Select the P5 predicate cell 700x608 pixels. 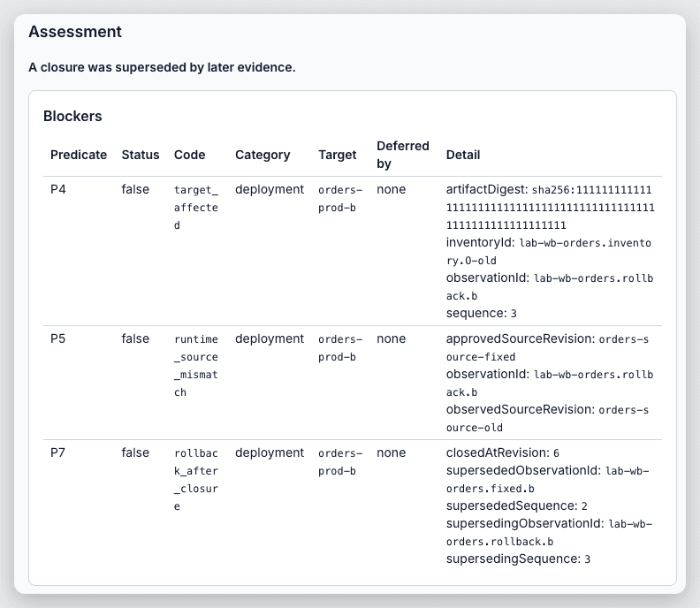pyautogui.click(x=58, y=338)
